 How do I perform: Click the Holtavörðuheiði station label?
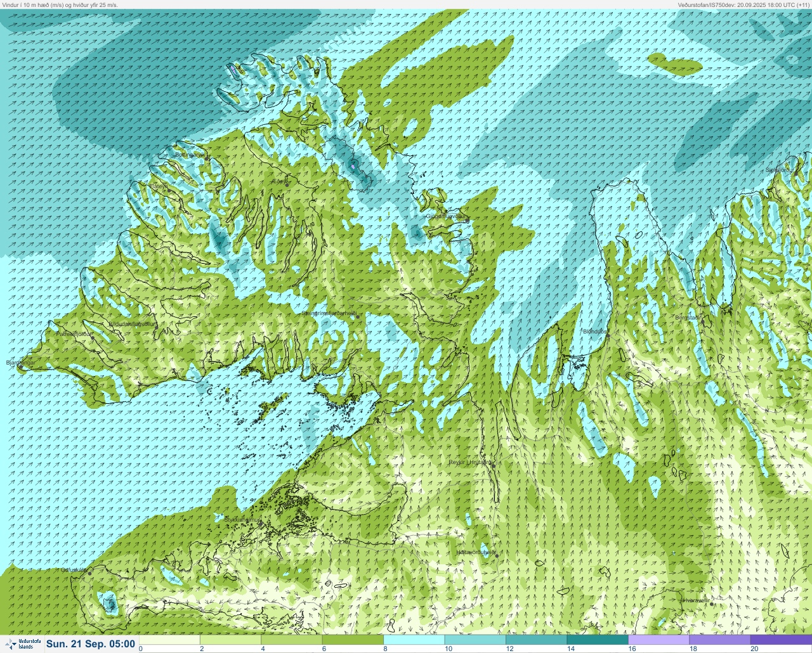coord(476,552)
